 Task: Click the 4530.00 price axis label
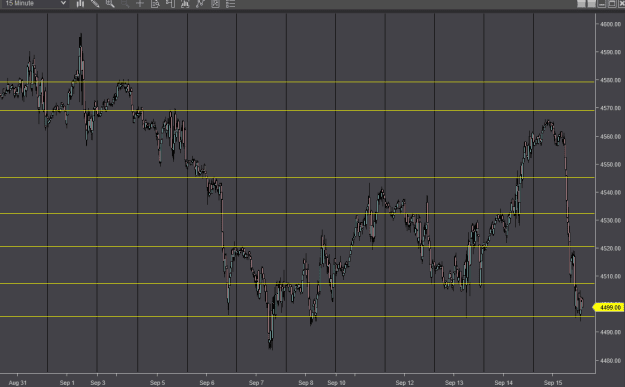tap(610, 220)
